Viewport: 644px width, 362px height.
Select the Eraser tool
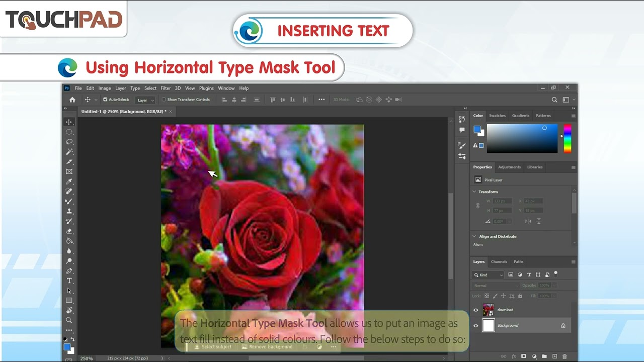pyautogui.click(x=69, y=231)
